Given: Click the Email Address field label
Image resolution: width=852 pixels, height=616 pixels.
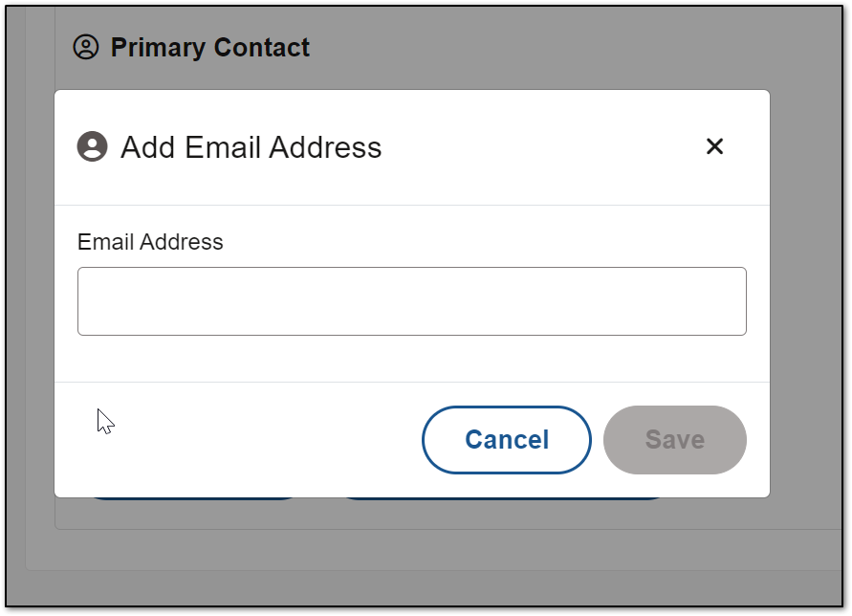Looking at the screenshot, I should coord(150,242).
